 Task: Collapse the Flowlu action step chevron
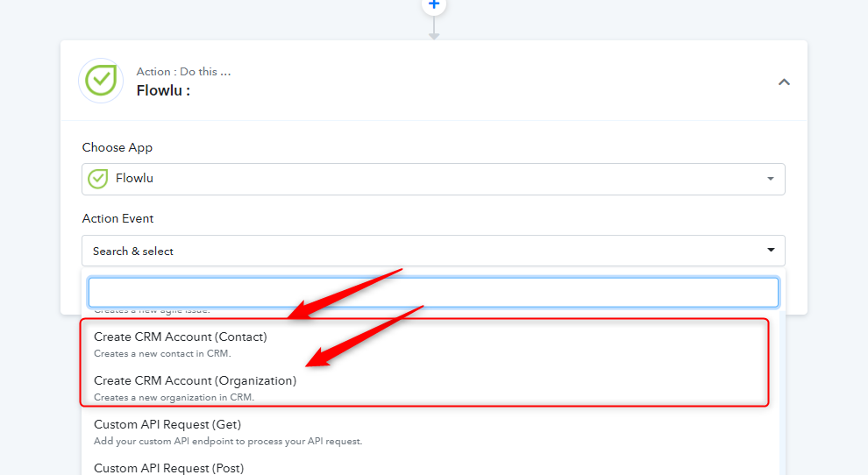click(x=784, y=82)
